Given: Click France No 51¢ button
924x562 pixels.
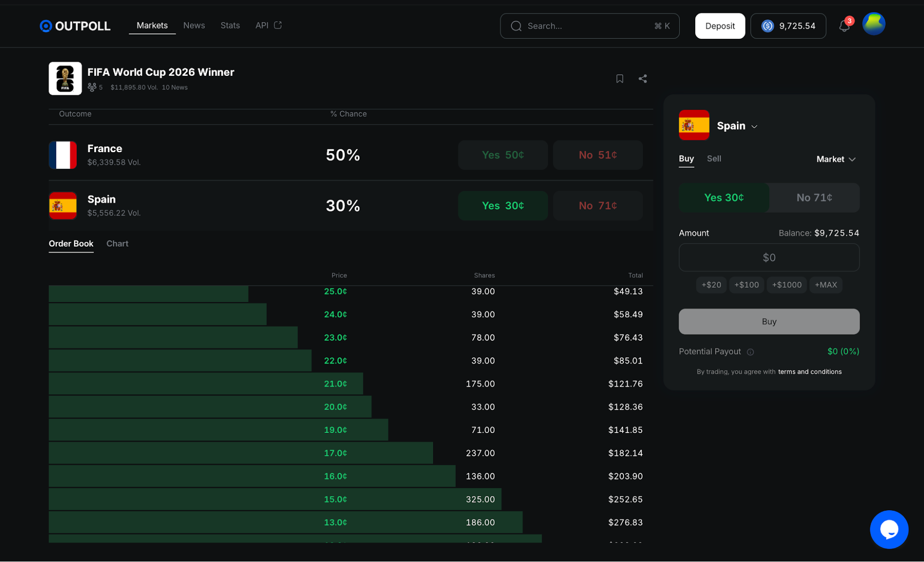Looking at the screenshot, I should (x=597, y=155).
